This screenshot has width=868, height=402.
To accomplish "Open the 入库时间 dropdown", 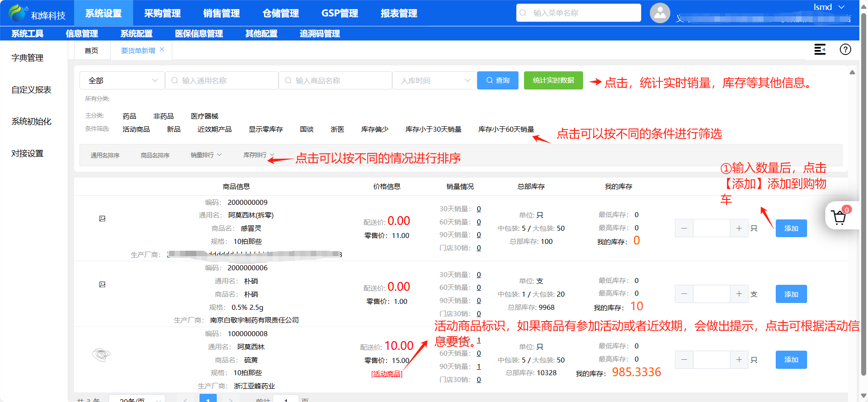I will point(434,80).
